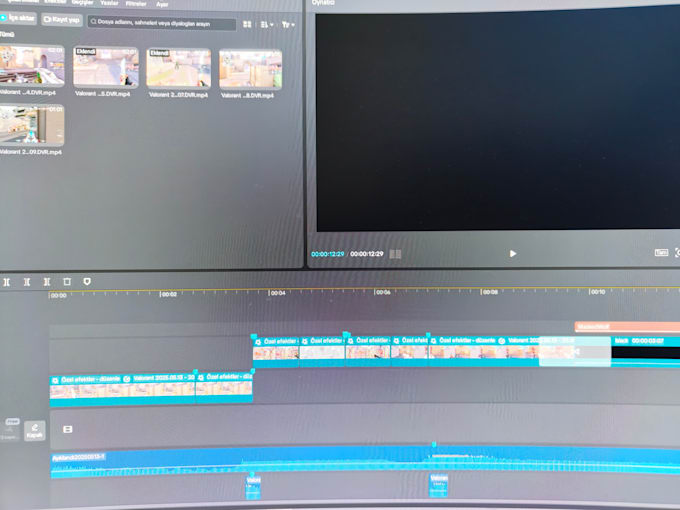This screenshot has height=510, width=680.
Task: Switch media library to grid view
Action: 247,24
